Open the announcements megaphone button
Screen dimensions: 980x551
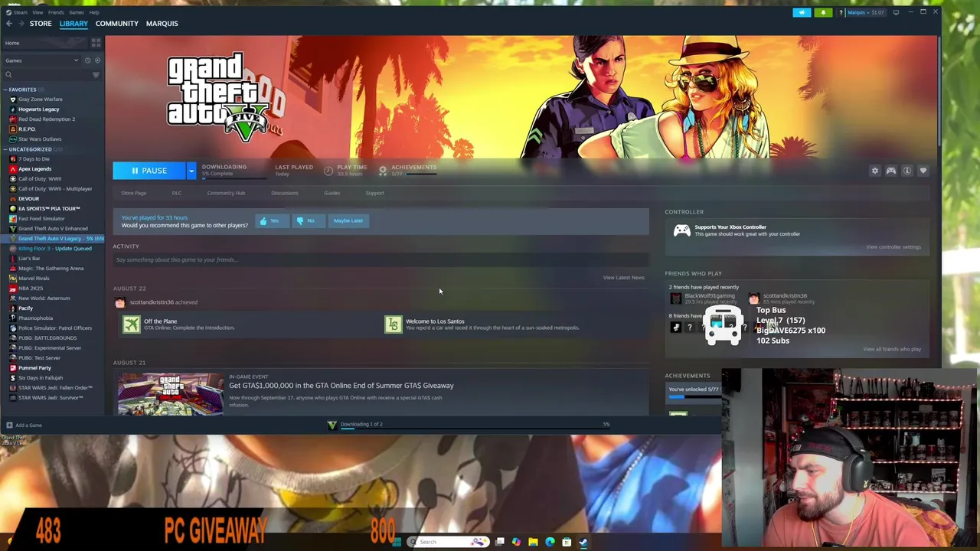(802, 12)
